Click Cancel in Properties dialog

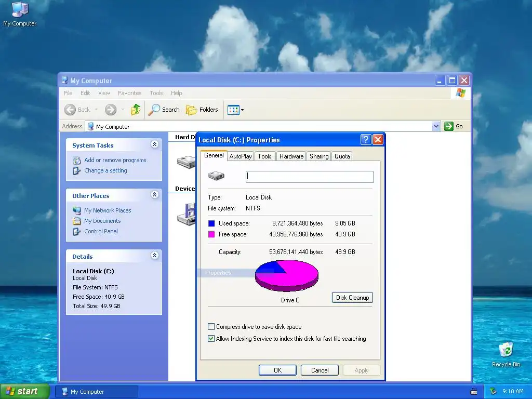click(320, 370)
